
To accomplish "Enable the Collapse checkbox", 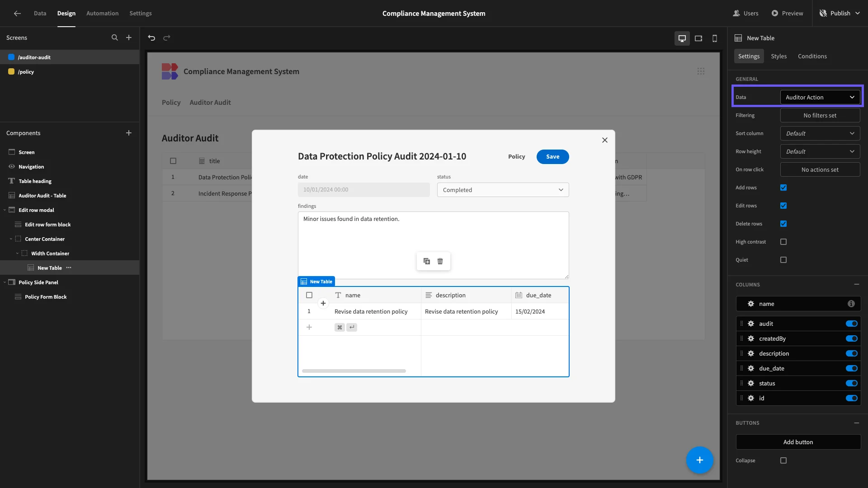I will [783, 460].
